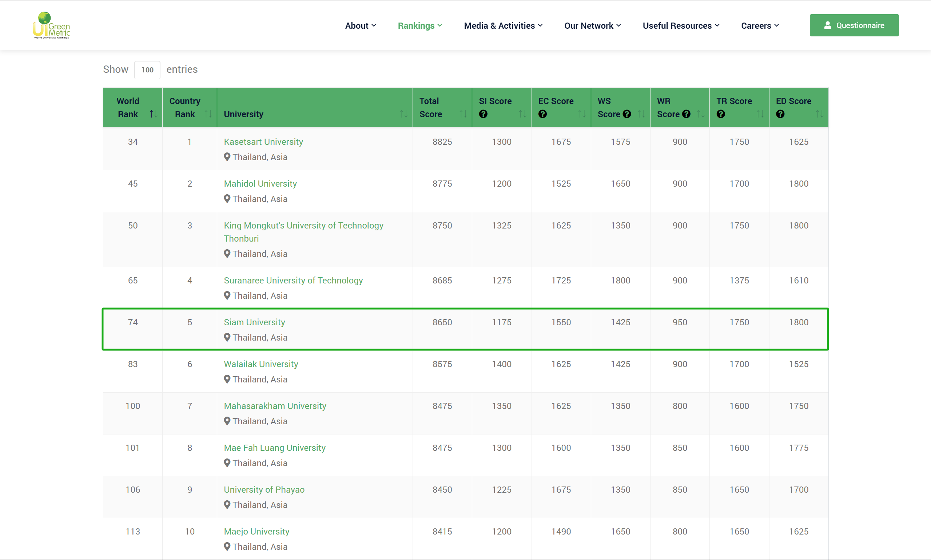Screen dimensions: 931x560
Task: Expand the Rankings menu
Action: [x=420, y=26]
